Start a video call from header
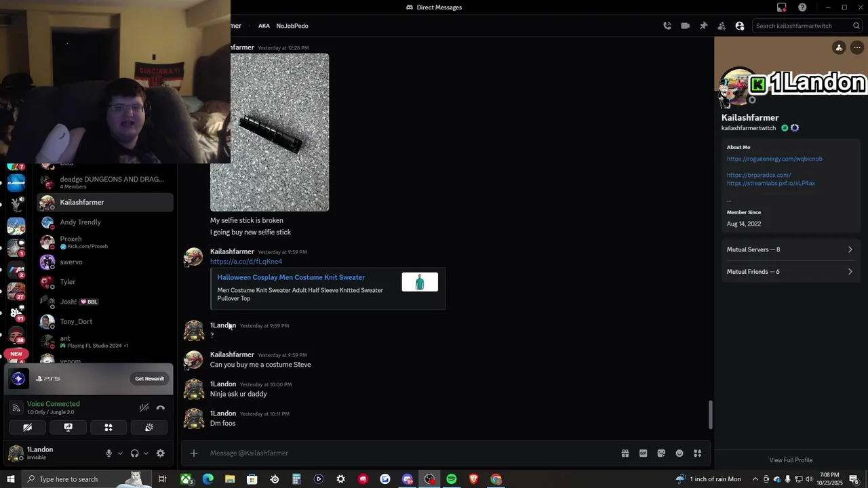Screen dimensions: 868x488 click(685, 26)
